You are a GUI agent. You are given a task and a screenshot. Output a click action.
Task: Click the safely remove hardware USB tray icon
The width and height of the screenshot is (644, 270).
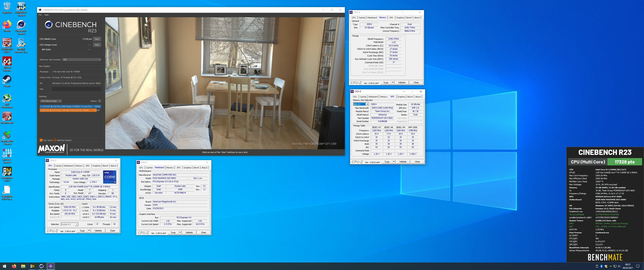(x=597, y=266)
